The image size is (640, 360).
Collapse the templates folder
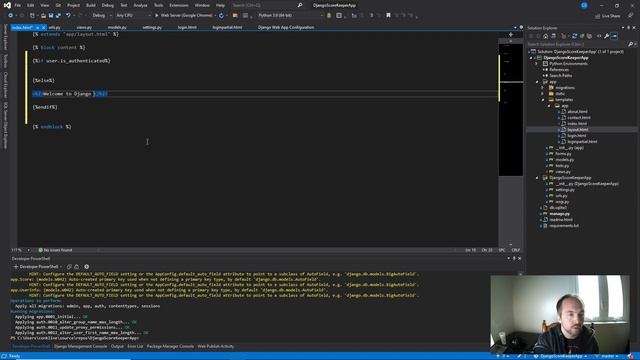click(x=543, y=100)
